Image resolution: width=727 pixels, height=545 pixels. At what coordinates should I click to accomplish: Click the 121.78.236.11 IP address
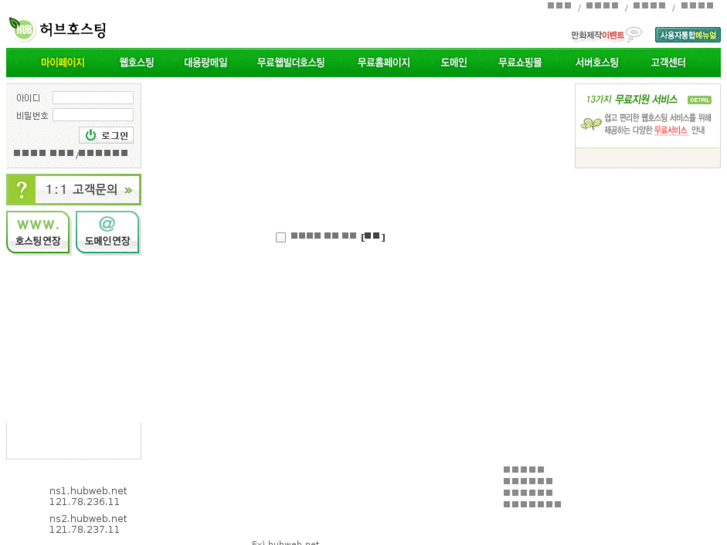pyautogui.click(x=84, y=501)
